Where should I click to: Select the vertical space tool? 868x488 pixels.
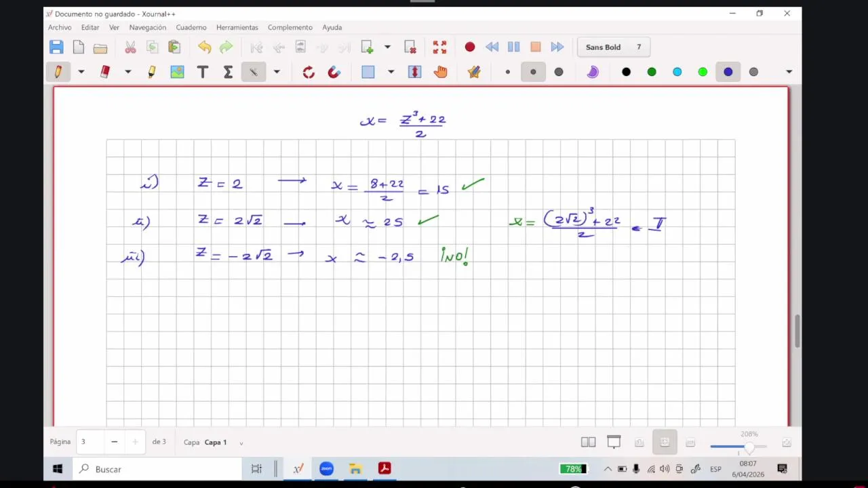pyautogui.click(x=415, y=72)
